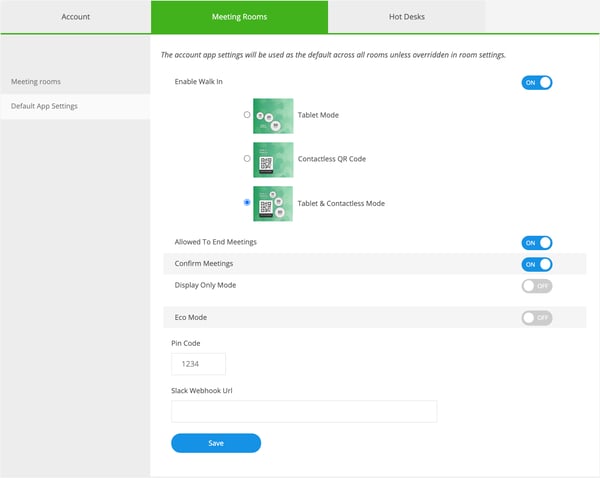Switch to the Hot Desks tab
Image resolution: width=600 pixels, height=478 pixels.
(x=406, y=17)
